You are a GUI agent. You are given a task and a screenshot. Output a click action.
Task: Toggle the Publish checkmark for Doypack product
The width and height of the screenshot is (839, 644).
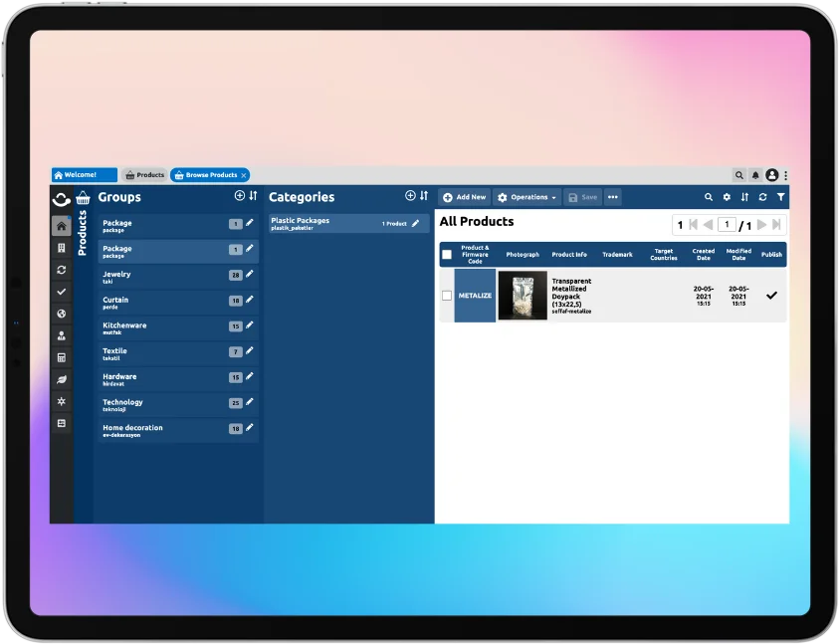point(771,296)
